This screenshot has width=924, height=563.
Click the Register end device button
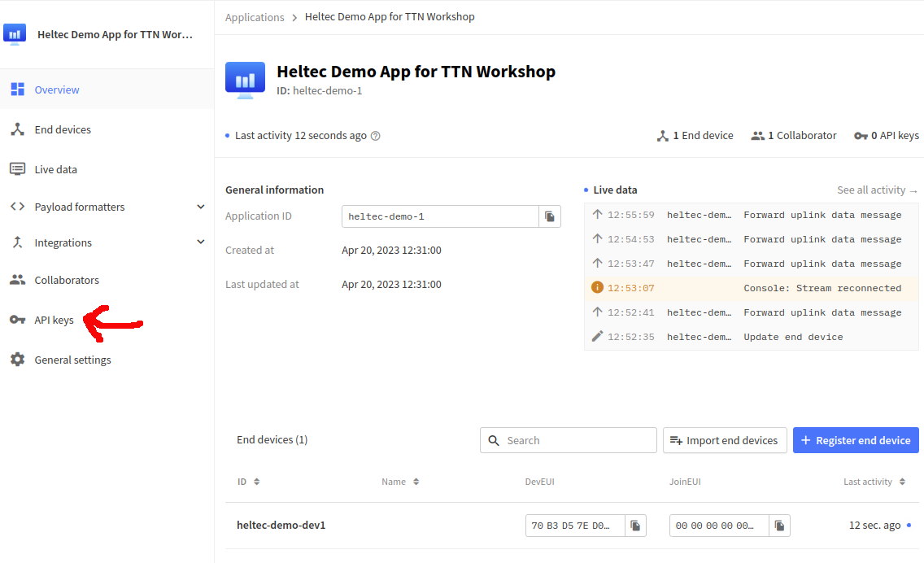pyautogui.click(x=856, y=440)
